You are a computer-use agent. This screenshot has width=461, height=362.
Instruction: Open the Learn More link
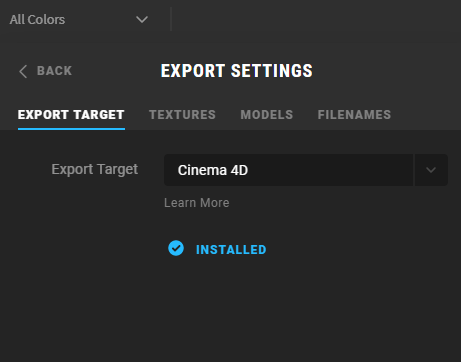tap(197, 203)
